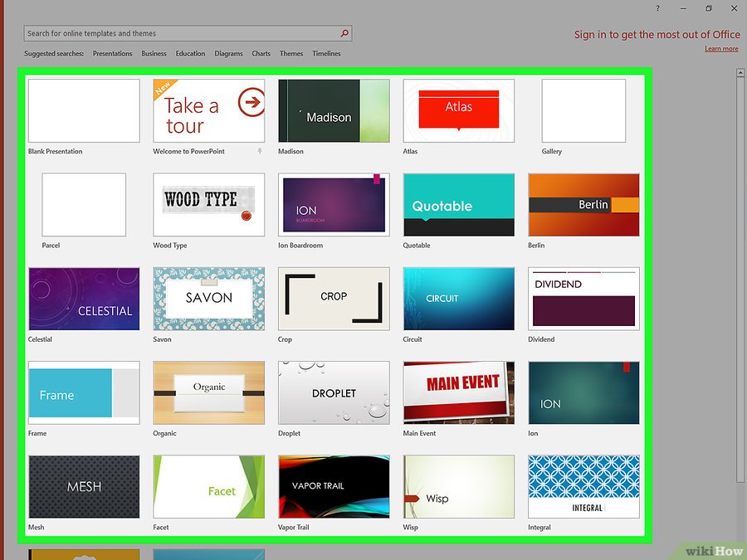
Task: Pin the Welcome to PowerPoint template
Action: point(259,152)
